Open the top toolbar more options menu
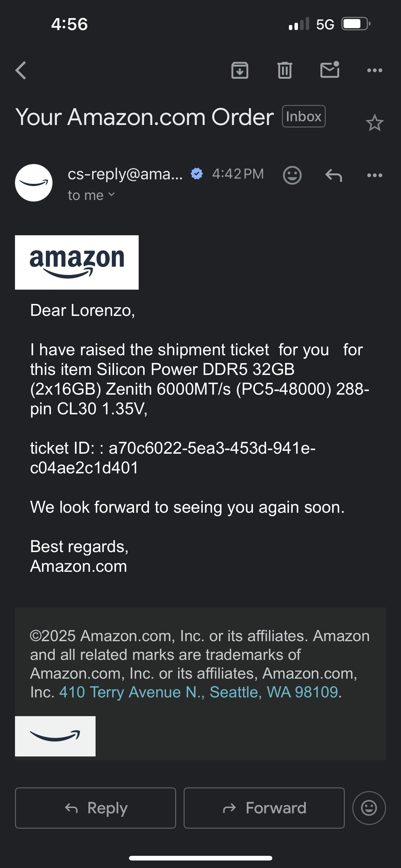Viewport: 401px width, 868px height. (x=374, y=70)
